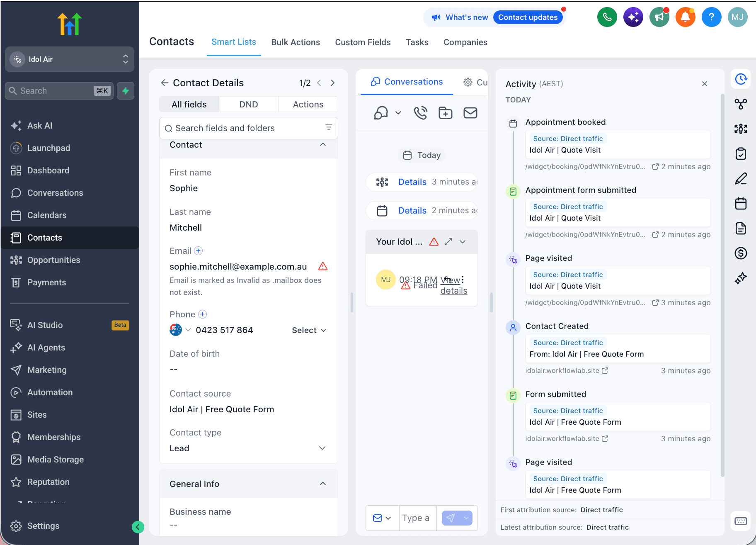Open the Contact type Lead dropdown
The width and height of the screenshot is (756, 545).
point(248,448)
